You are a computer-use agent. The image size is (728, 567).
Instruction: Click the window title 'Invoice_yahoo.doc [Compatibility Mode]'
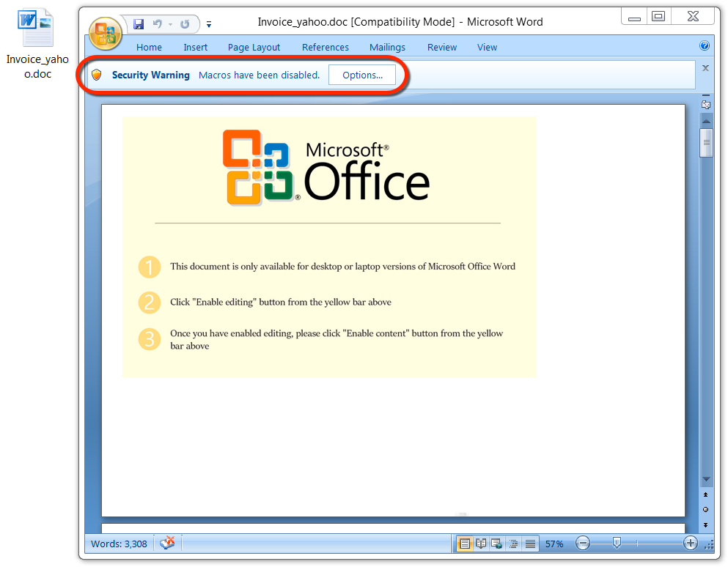point(356,22)
